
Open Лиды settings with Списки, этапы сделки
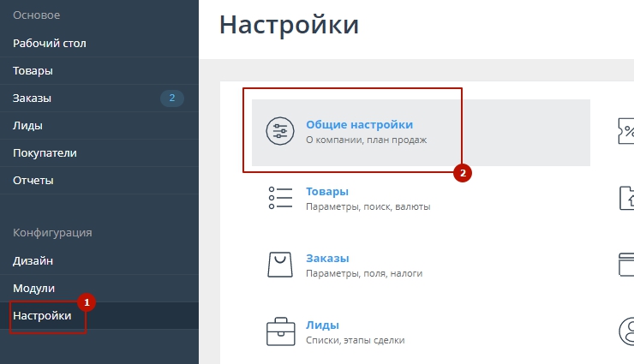[322, 325]
